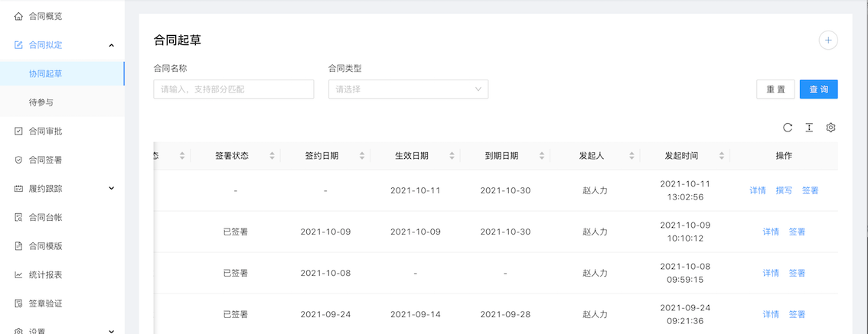Open 详情 for the 2021-10-09 row
The height and width of the screenshot is (334, 868).
click(x=771, y=232)
